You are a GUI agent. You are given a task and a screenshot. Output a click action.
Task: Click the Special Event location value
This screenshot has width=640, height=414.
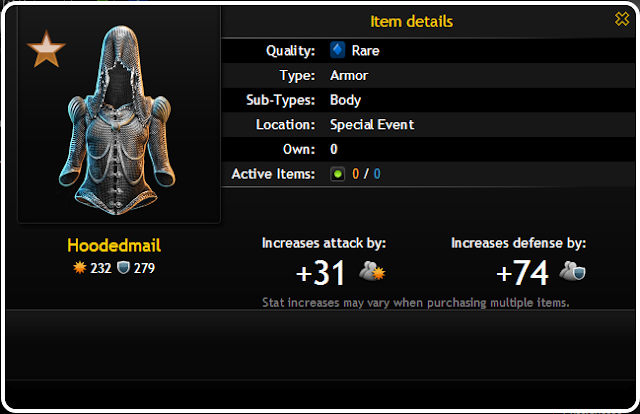tap(372, 125)
